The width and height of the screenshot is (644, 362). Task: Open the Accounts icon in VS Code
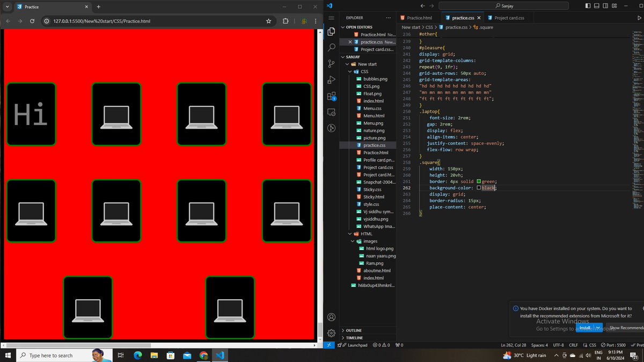pos(331,317)
